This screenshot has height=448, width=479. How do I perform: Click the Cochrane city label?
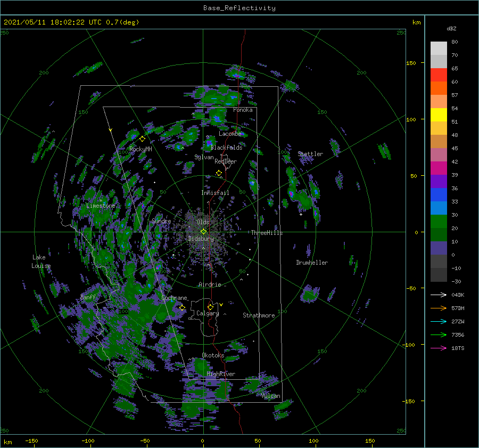pos(174,298)
